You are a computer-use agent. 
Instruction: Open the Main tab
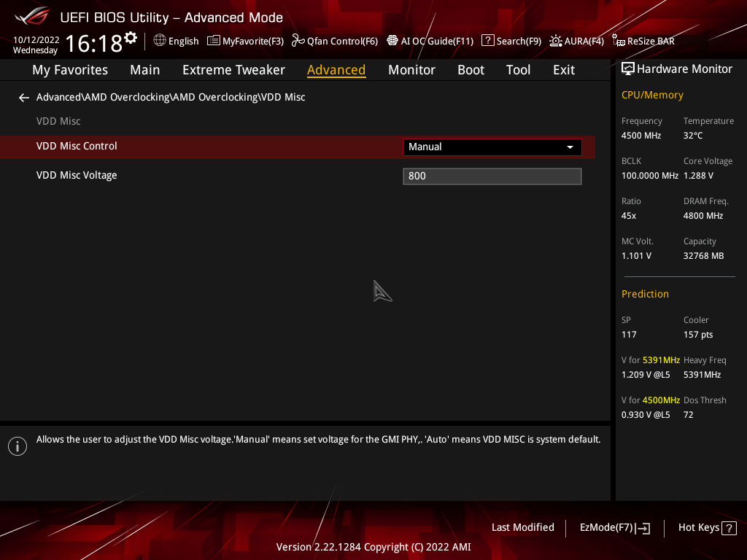tap(145, 69)
